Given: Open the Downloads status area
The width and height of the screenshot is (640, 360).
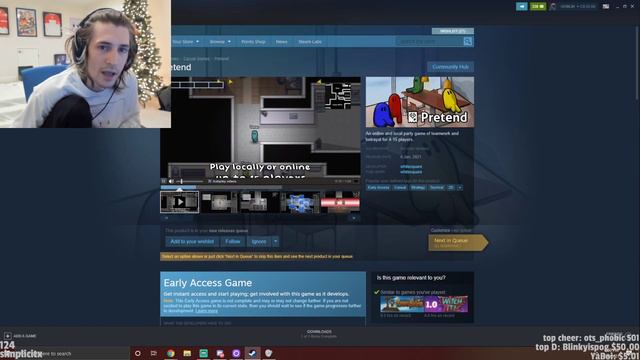Looking at the screenshot, I should [319, 334].
